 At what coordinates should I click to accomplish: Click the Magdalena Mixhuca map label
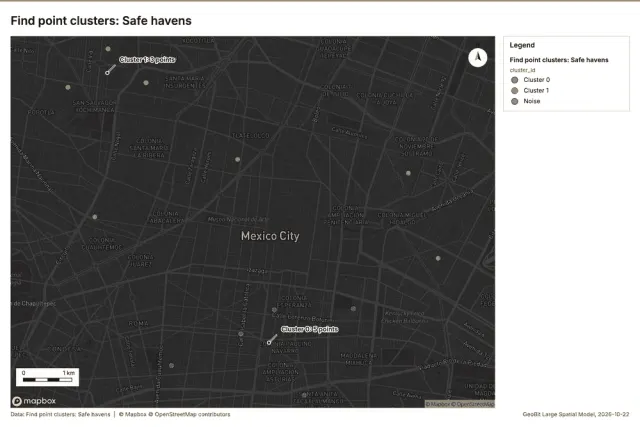[359, 359]
